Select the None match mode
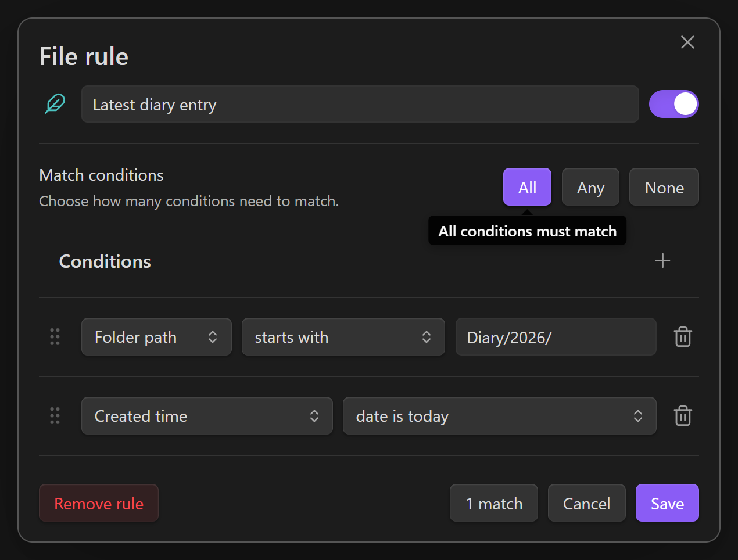This screenshot has height=560, width=738. pyautogui.click(x=664, y=187)
